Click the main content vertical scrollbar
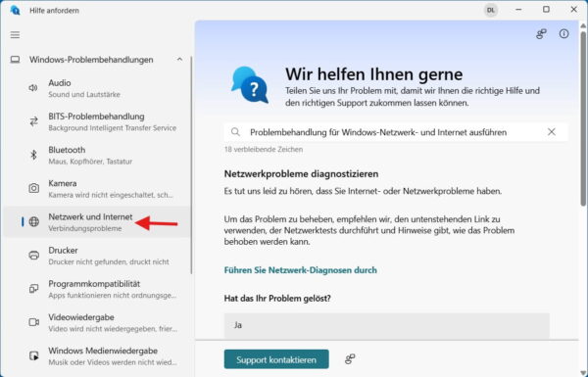The height and width of the screenshot is (377, 588). click(x=583, y=118)
